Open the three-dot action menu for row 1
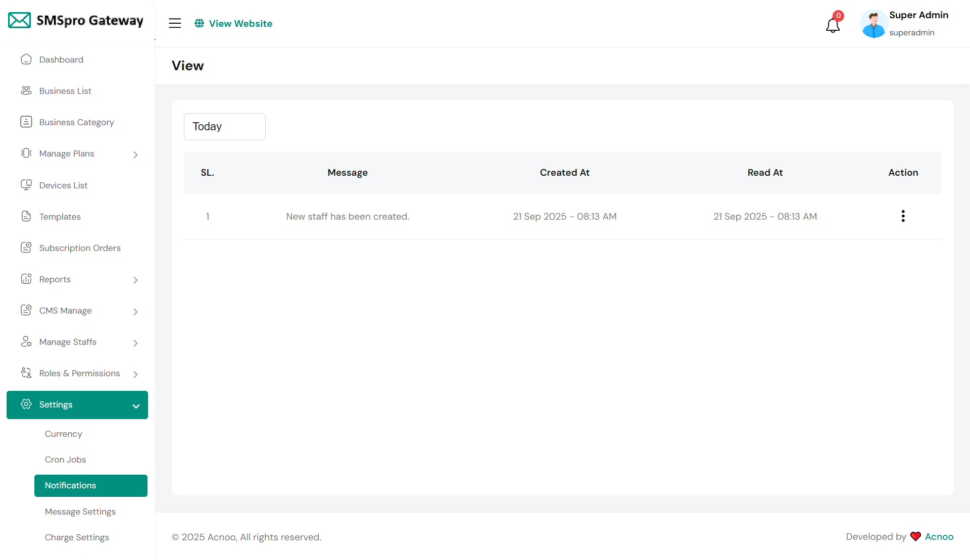 tap(903, 216)
